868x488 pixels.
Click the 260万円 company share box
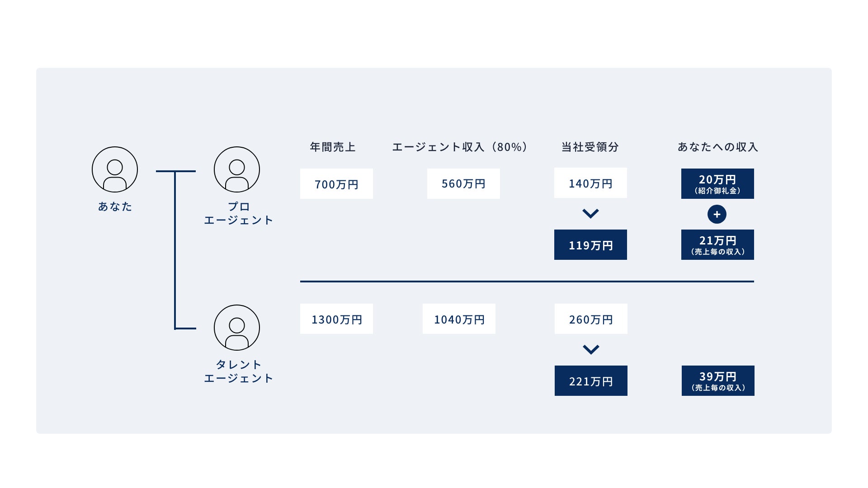pos(591,319)
